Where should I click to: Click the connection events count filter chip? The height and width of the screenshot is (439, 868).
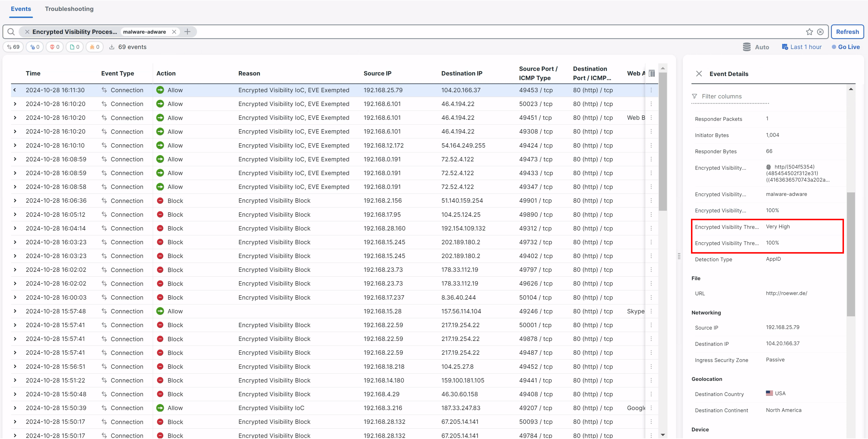point(13,47)
